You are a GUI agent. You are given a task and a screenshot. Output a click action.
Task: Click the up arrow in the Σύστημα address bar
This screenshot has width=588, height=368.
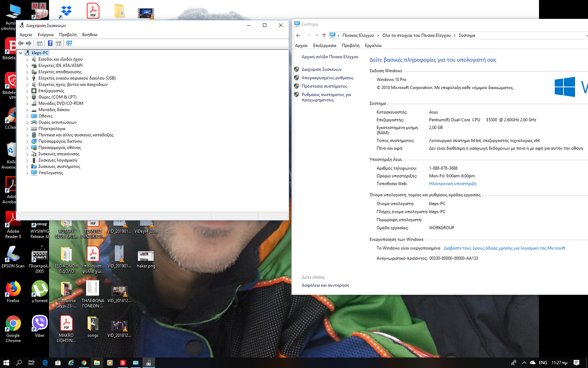[x=324, y=35]
